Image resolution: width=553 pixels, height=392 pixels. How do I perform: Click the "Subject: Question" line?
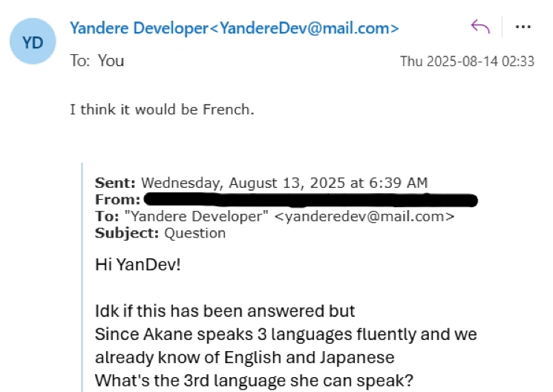(160, 232)
